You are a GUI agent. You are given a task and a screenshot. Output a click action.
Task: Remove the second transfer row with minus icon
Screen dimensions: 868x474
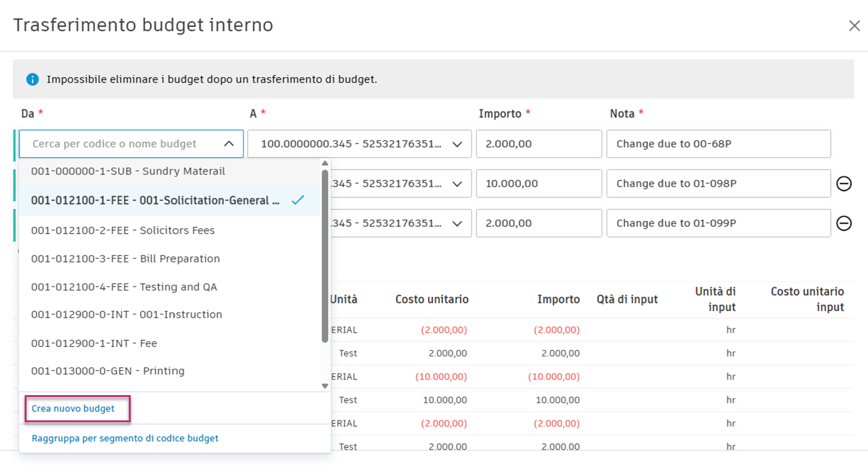(844, 183)
